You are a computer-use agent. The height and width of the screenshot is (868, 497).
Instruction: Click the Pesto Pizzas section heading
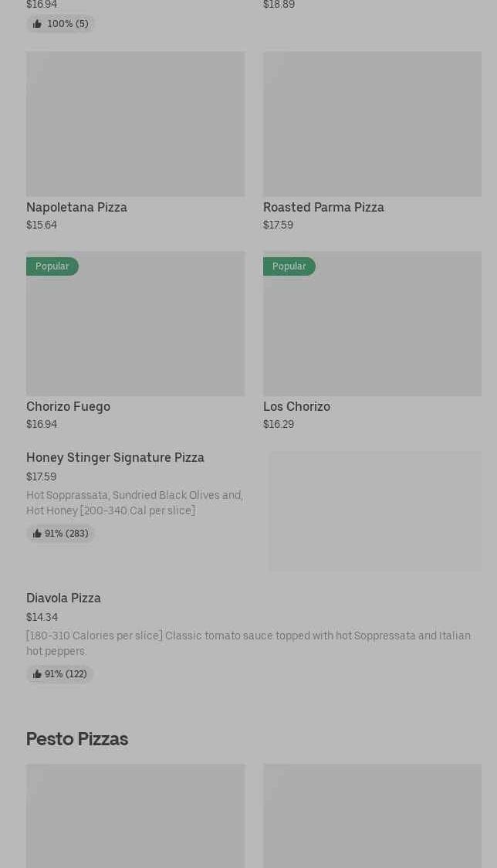click(77, 739)
